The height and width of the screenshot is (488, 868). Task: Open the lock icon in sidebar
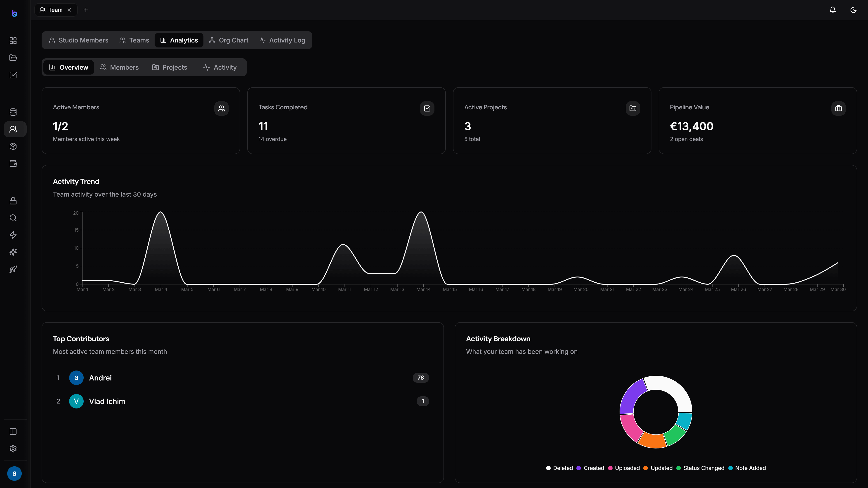click(13, 201)
